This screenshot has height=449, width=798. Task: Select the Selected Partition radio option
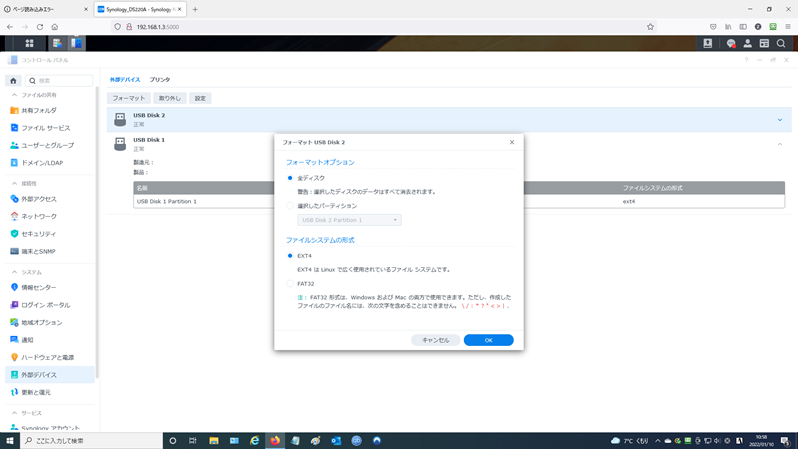pos(290,206)
